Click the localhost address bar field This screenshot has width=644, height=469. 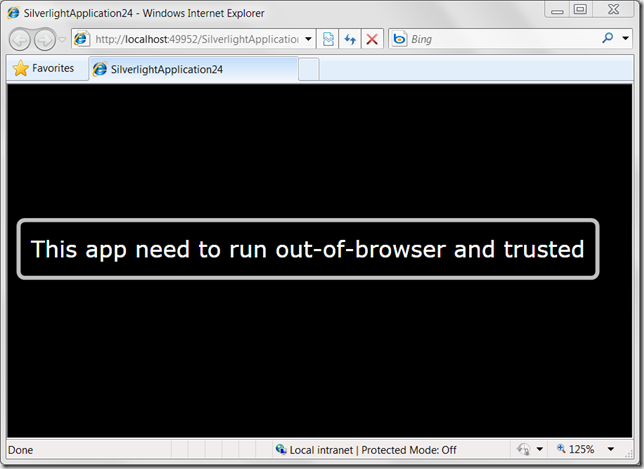[x=193, y=39]
